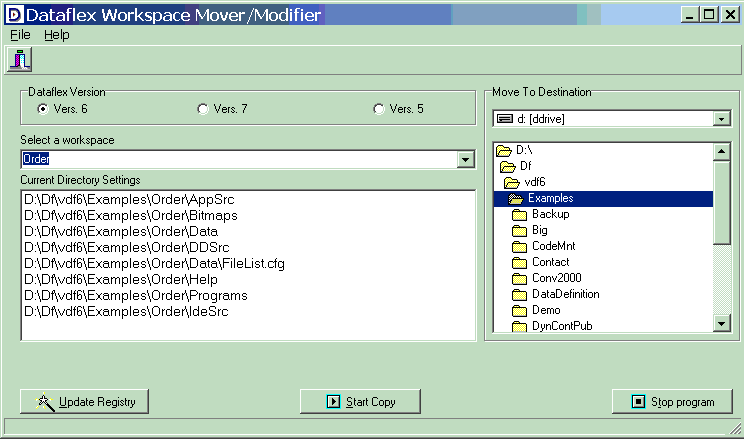Click the Update Registry button
The image size is (744, 439).
[x=84, y=402]
